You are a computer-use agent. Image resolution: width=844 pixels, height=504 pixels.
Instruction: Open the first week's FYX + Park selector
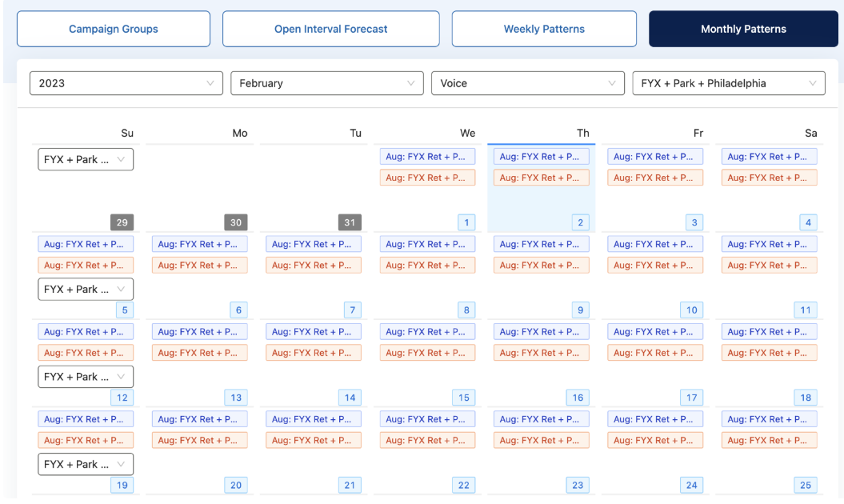coord(85,158)
